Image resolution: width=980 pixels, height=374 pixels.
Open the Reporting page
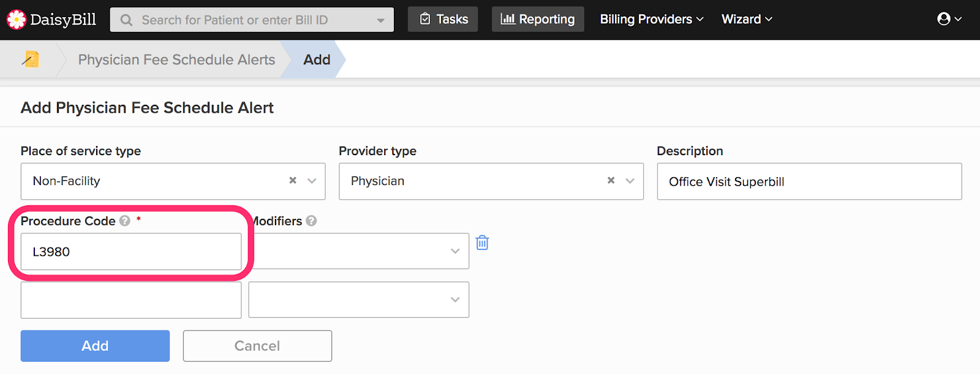(538, 19)
